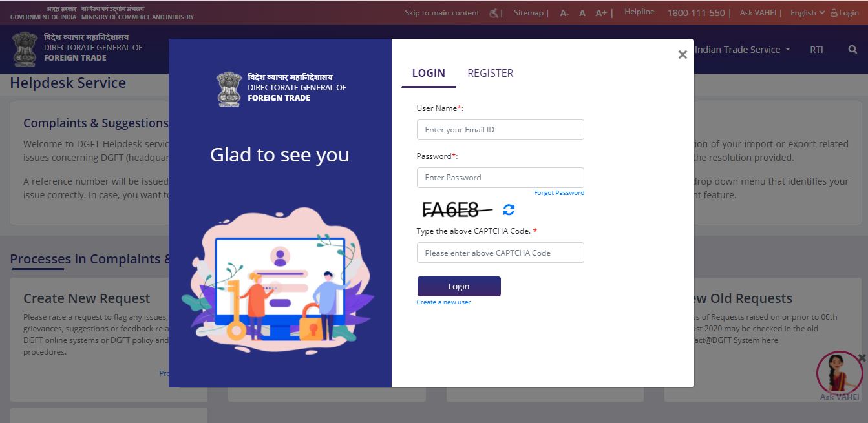Reset font size with A button
The image size is (868, 423).
tap(582, 13)
